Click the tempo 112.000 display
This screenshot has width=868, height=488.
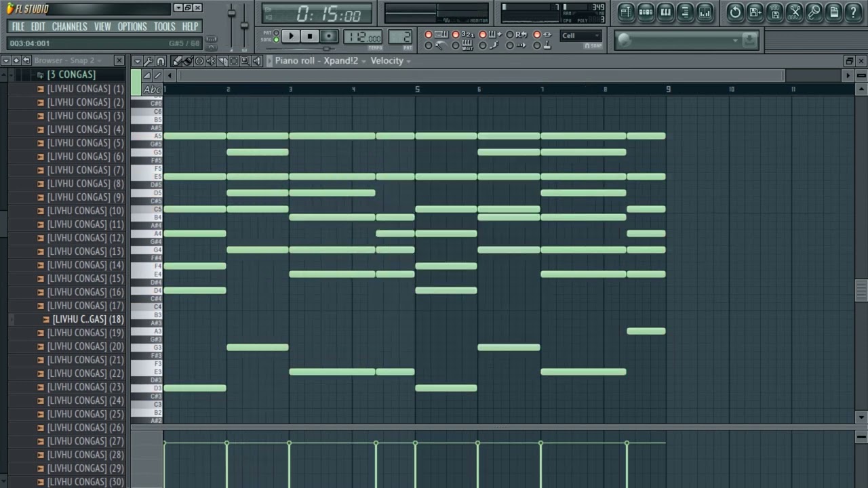[363, 37]
